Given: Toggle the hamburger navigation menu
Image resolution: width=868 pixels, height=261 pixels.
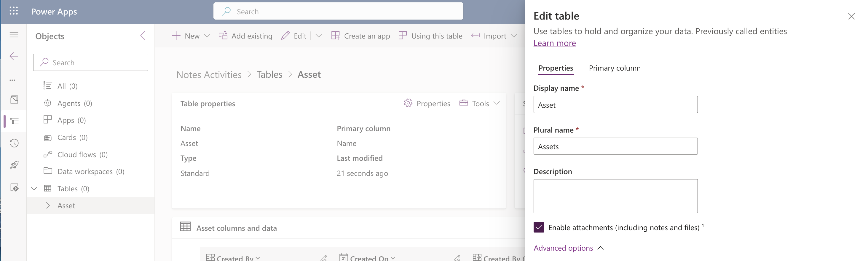Looking at the screenshot, I should click(x=14, y=35).
